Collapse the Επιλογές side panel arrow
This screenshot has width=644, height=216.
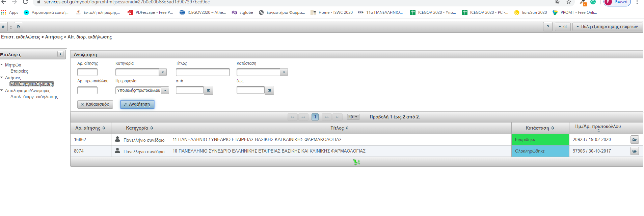(x=60, y=54)
